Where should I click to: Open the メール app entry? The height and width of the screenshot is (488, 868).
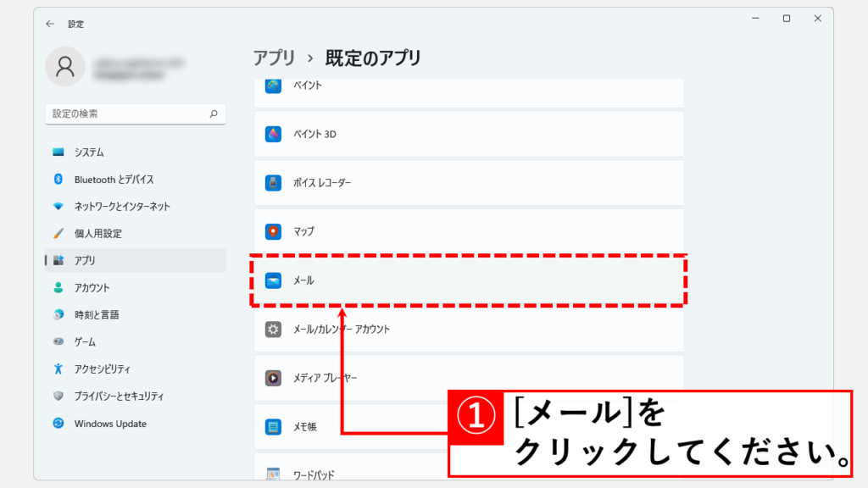pos(468,280)
